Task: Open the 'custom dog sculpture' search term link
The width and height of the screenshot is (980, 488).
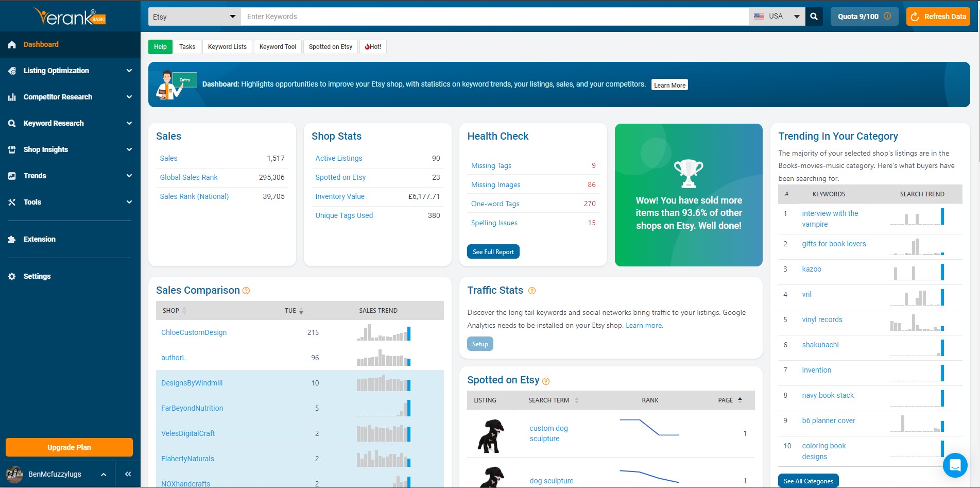Action: coord(548,433)
